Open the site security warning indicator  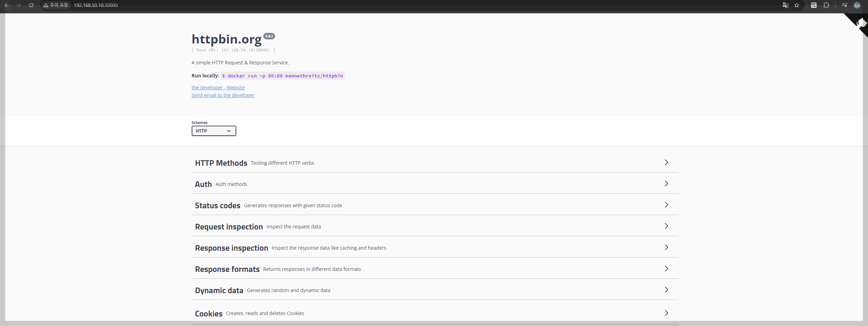click(56, 5)
